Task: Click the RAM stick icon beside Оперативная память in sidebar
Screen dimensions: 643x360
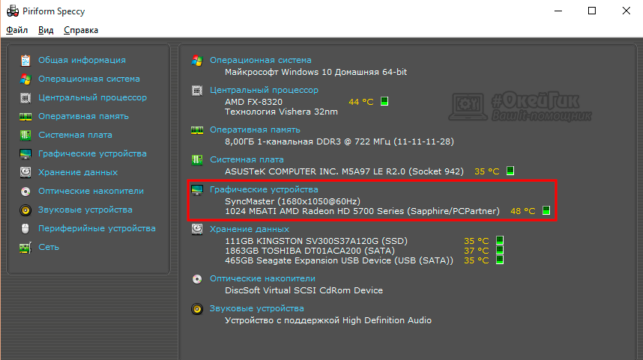Action: pyautogui.click(x=25, y=116)
